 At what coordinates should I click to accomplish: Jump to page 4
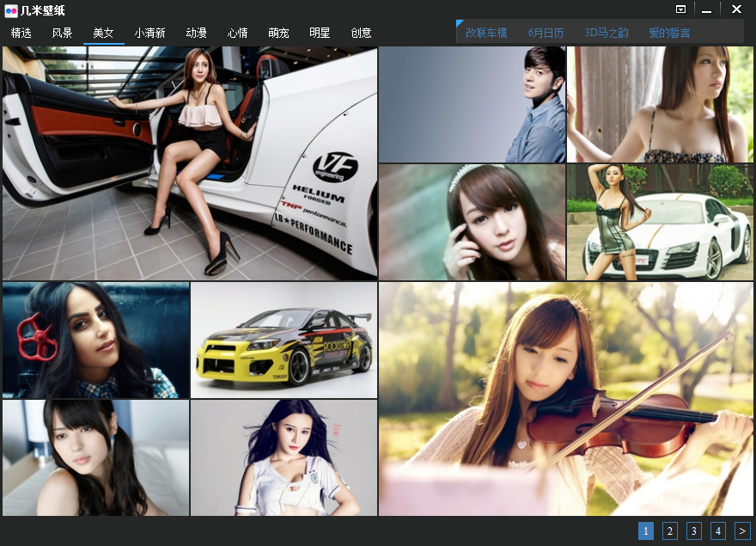pyautogui.click(x=718, y=531)
